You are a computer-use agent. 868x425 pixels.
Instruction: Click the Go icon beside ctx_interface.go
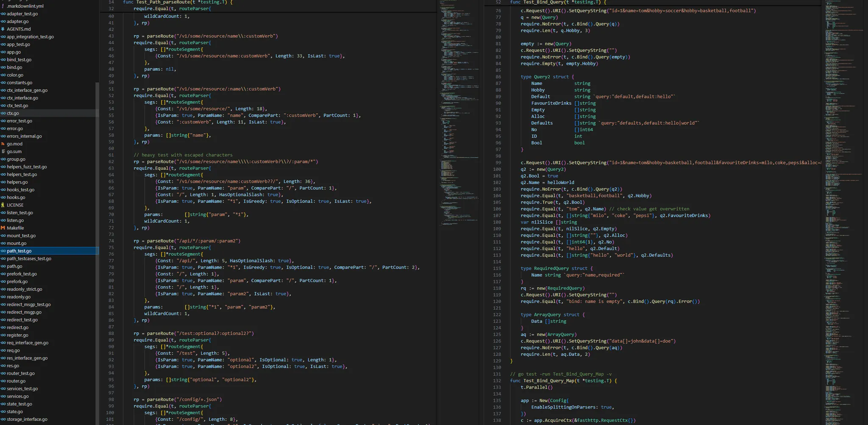(x=3, y=98)
